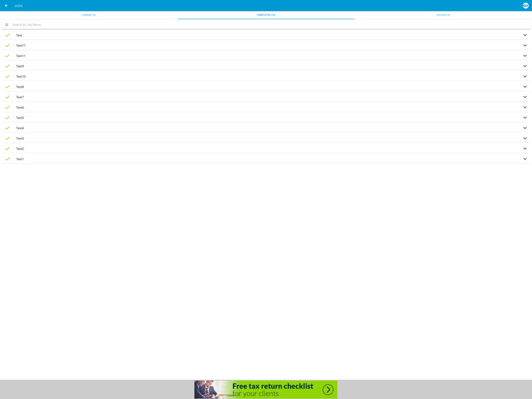Expand the Test5 job details
532x399 pixels.
point(525,118)
